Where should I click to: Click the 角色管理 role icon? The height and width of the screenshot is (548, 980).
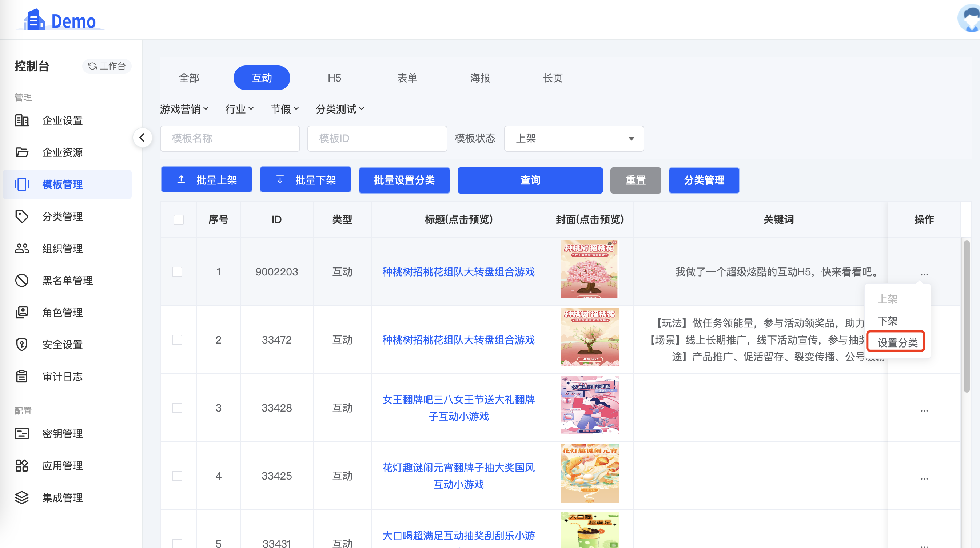tap(22, 312)
